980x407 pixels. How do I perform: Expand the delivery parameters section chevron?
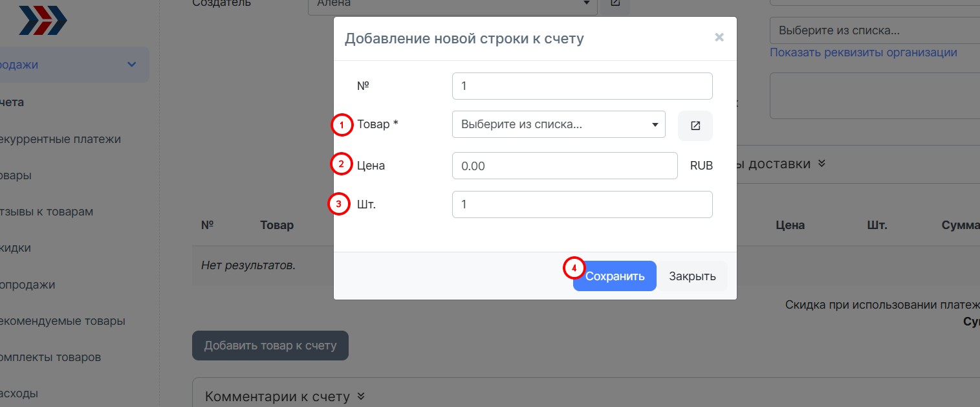(x=822, y=164)
